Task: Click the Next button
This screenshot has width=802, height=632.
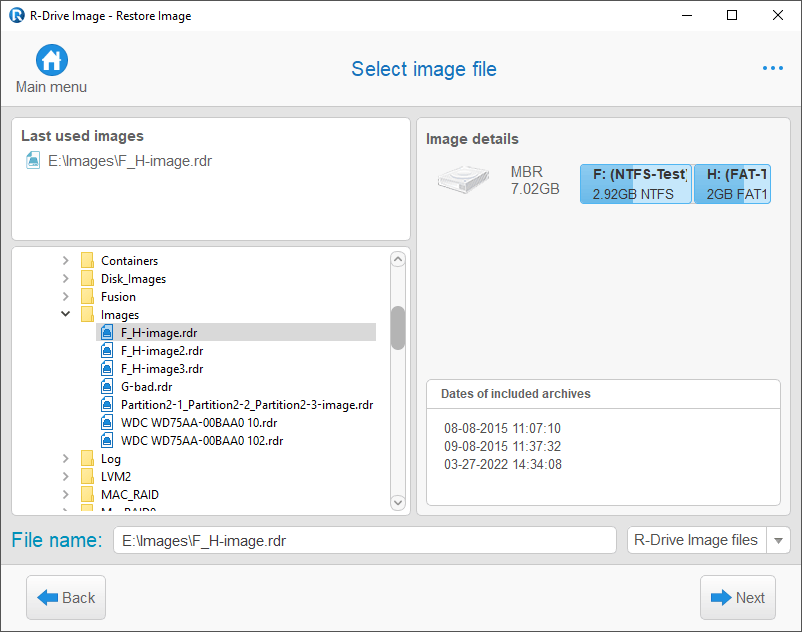Action: pos(738,597)
